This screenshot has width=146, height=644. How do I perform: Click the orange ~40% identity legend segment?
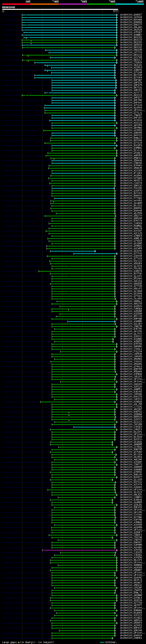[45, 4]
